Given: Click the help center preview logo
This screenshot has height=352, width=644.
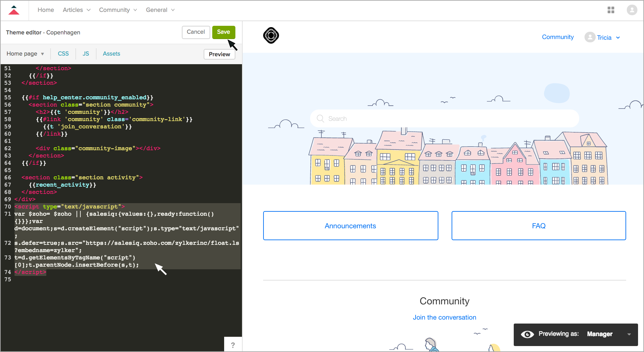Looking at the screenshot, I should tap(271, 35).
